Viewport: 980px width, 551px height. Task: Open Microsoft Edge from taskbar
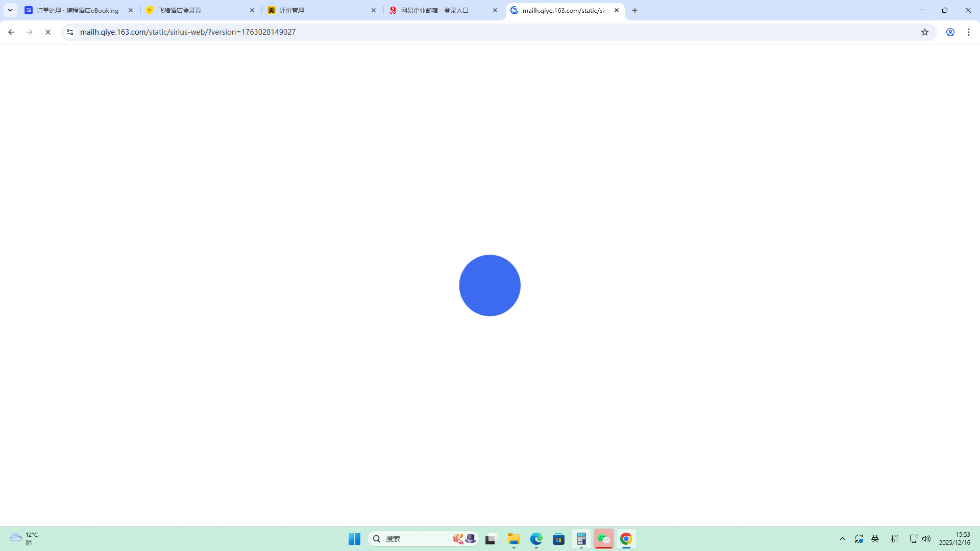[536, 539]
